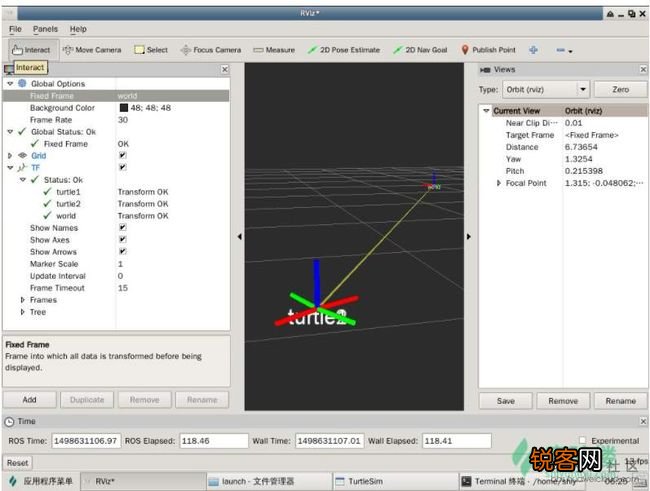Choose the Select tool
The height and width of the screenshot is (491, 650).
tap(151, 50)
